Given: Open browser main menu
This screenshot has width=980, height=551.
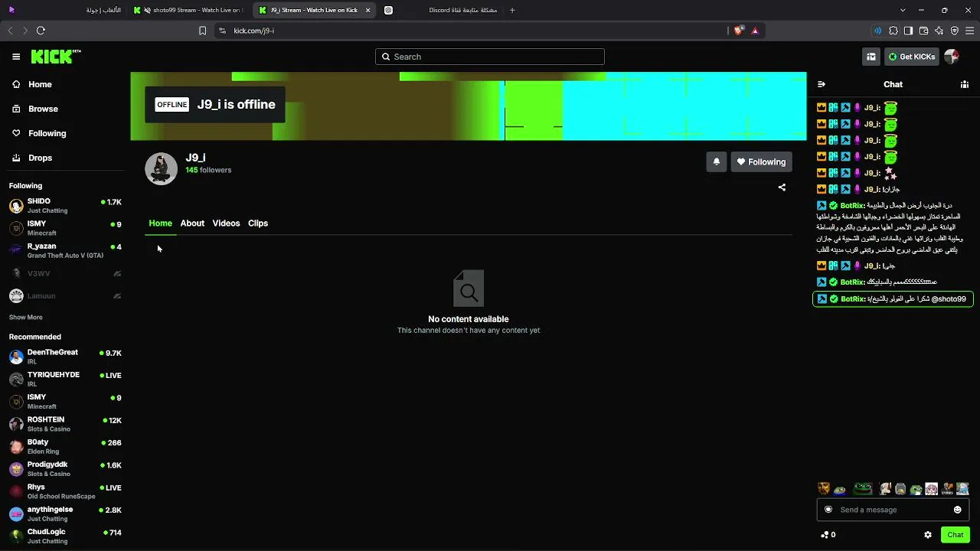Looking at the screenshot, I should 970,31.
